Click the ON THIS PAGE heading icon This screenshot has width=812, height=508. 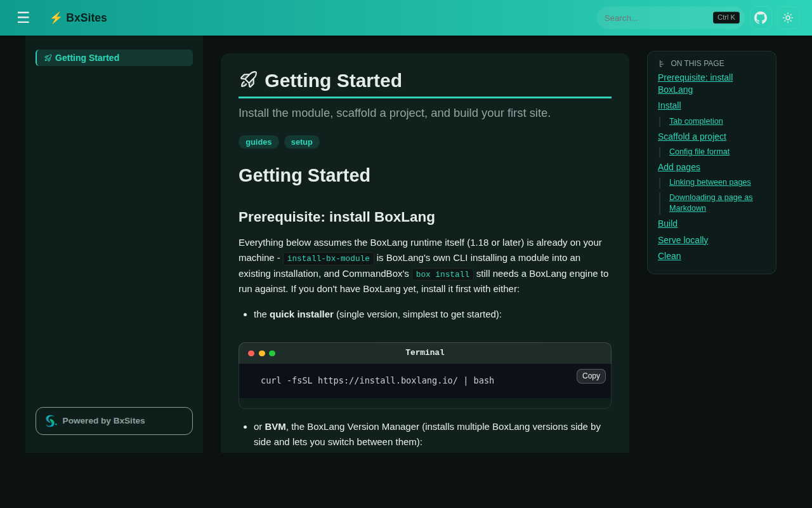click(662, 63)
